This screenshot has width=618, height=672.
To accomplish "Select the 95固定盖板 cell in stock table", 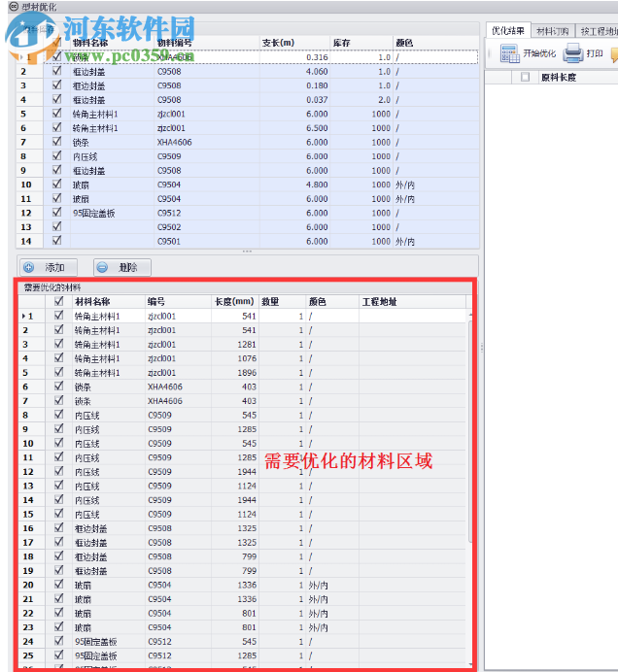I will (x=113, y=213).
